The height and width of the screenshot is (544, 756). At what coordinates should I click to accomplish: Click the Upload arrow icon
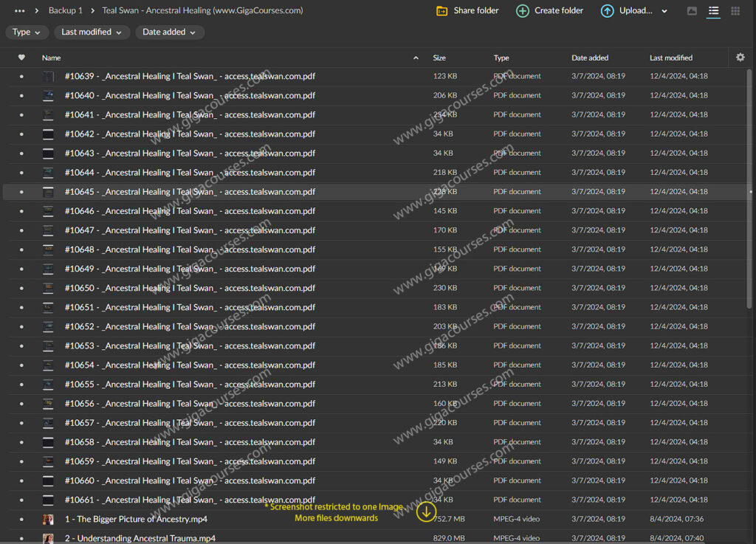point(607,11)
